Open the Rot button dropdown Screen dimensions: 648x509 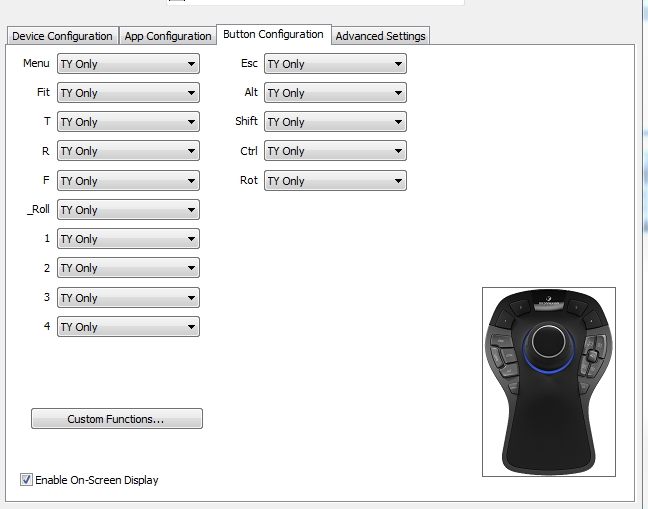click(x=335, y=181)
